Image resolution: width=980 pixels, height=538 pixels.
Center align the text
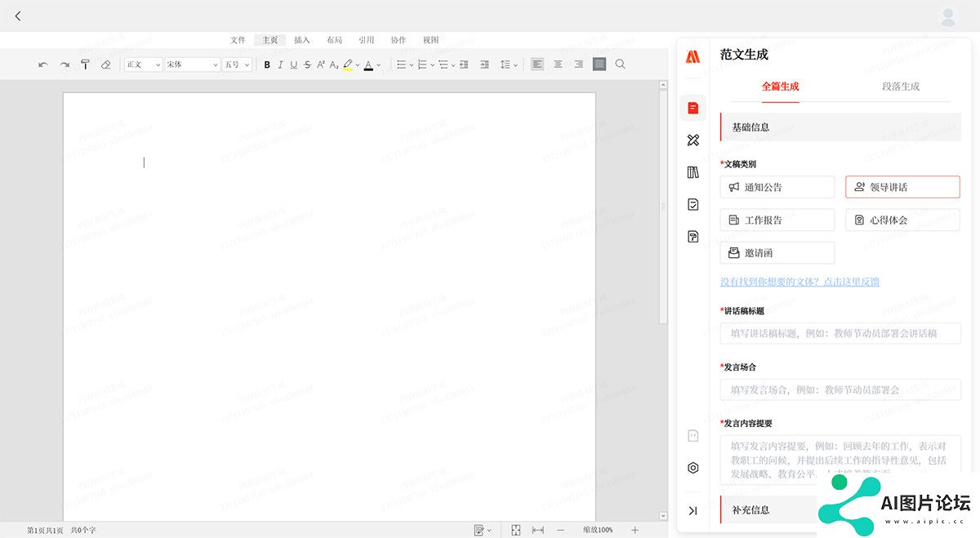coord(558,64)
